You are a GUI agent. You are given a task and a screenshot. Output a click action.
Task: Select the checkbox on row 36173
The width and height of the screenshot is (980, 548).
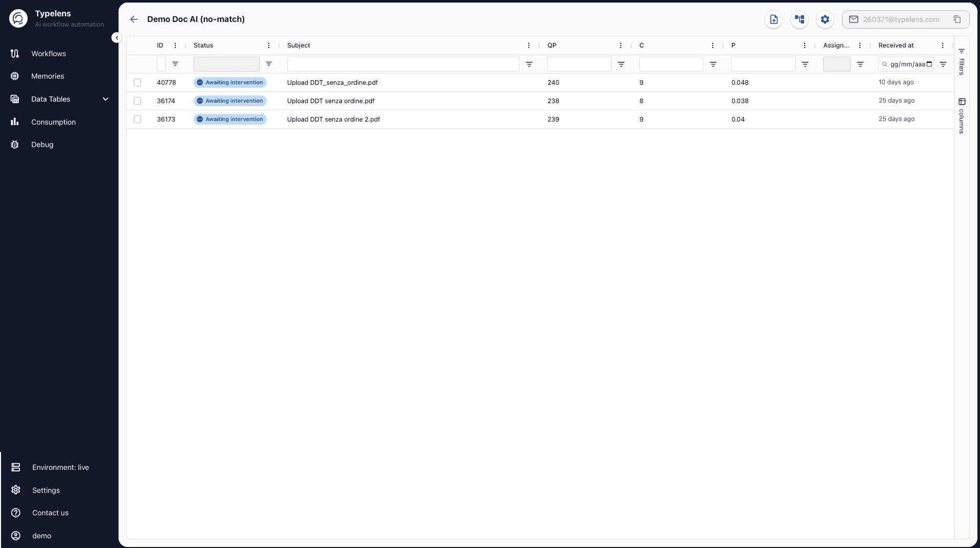[138, 119]
